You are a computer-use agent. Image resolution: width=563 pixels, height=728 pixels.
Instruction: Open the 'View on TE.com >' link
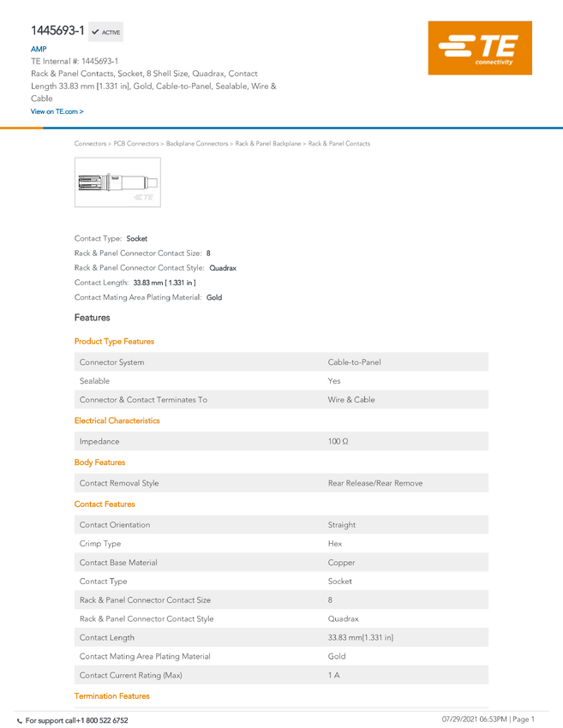tap(57, 111)
